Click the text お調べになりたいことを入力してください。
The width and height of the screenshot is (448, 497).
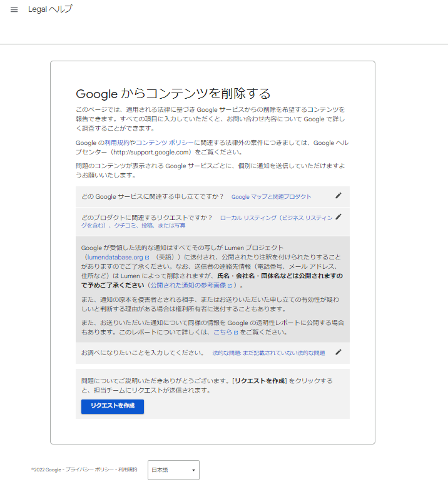click(143, 353)
